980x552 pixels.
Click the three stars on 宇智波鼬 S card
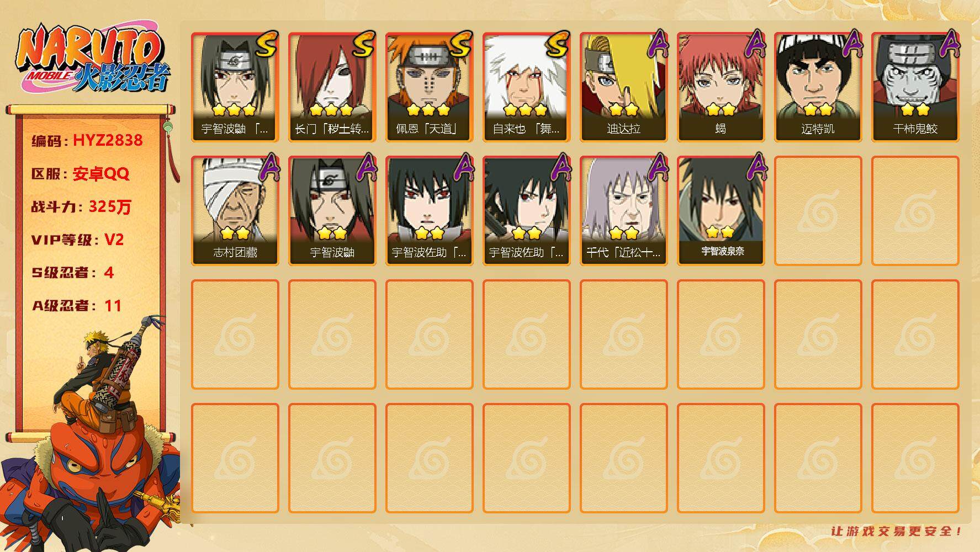[234, 109]
